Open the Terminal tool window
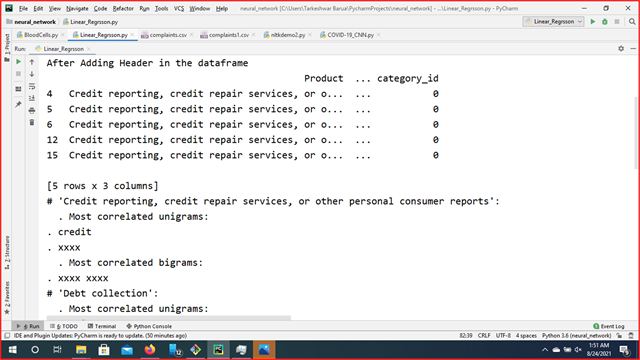The image size is (640, 360). click(x=102, y=326)
